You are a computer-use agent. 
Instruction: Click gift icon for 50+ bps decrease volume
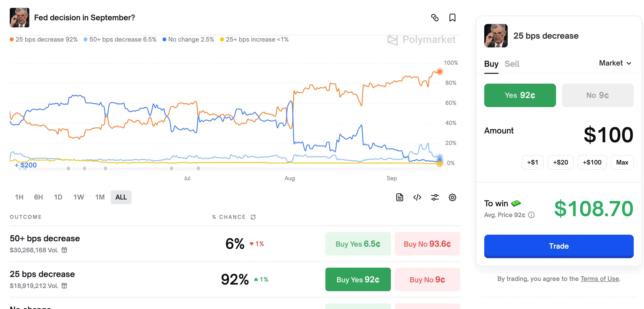tap(64, 250)
